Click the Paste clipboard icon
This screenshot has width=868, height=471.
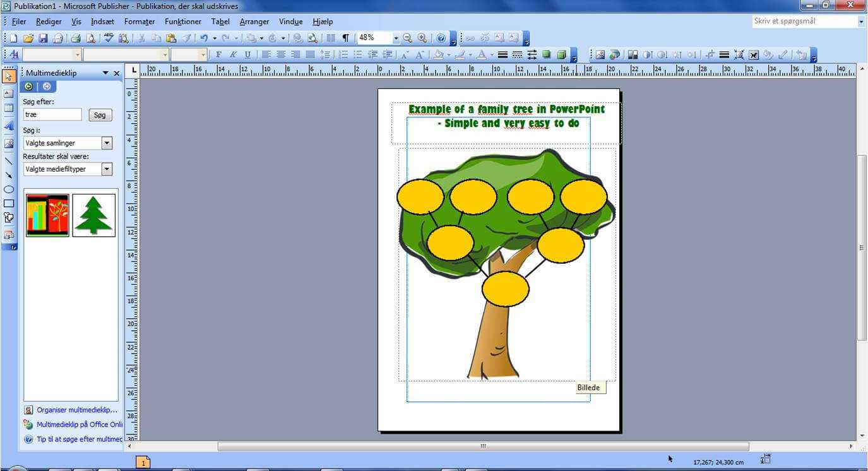click(170, 39)
